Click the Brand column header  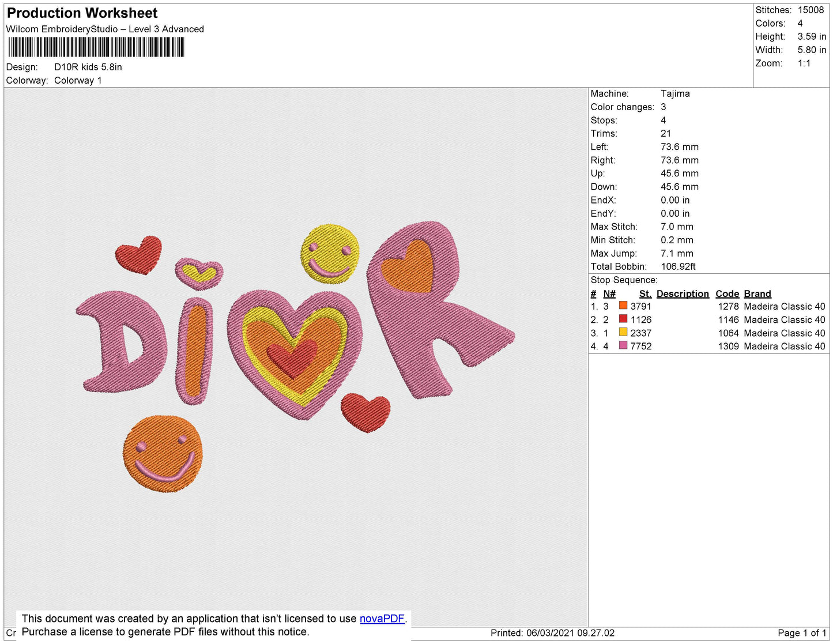tap(757, 294)
